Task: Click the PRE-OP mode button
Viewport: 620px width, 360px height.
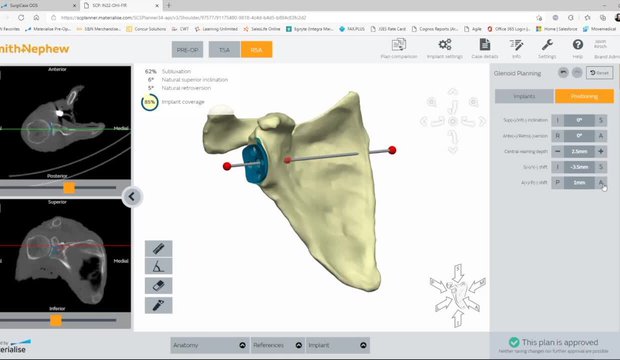Action: click(x=187, y=50)
